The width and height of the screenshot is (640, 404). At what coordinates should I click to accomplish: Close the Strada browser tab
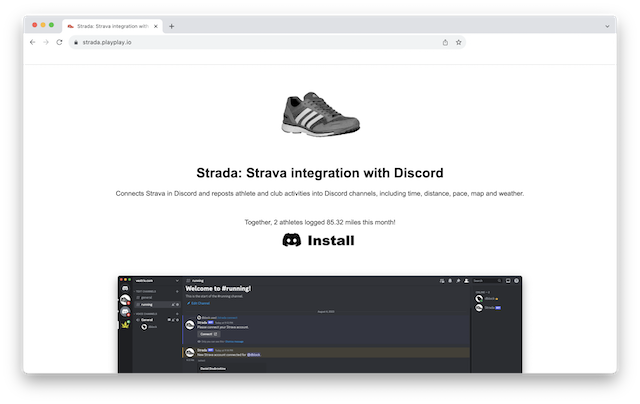point(156,26)
